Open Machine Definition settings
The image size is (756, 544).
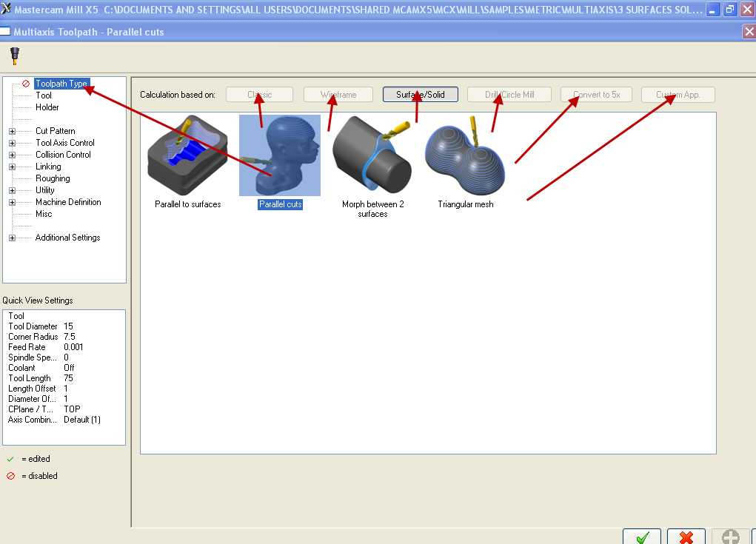pos(68,202)
